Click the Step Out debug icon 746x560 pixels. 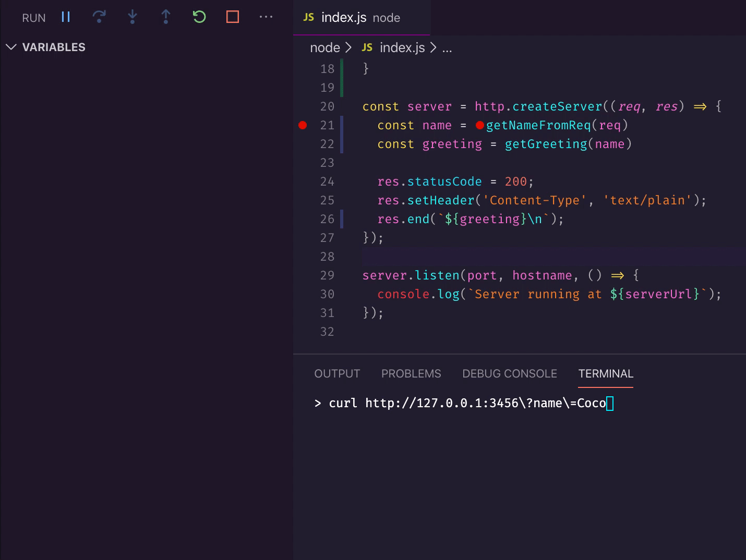tap(166, 17)
